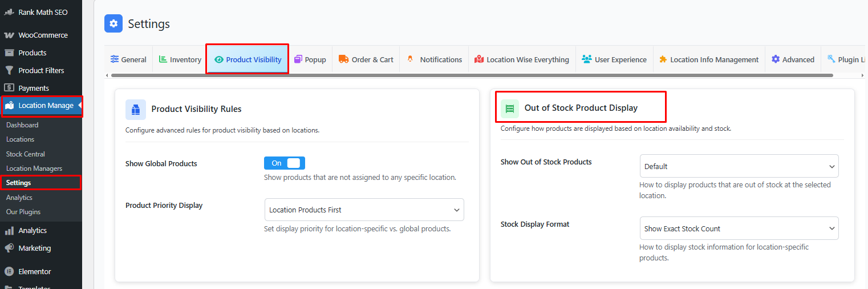Click the bell icon on Notifications tab
This screenshot has height=289, width=868.
tap(410, 59)
